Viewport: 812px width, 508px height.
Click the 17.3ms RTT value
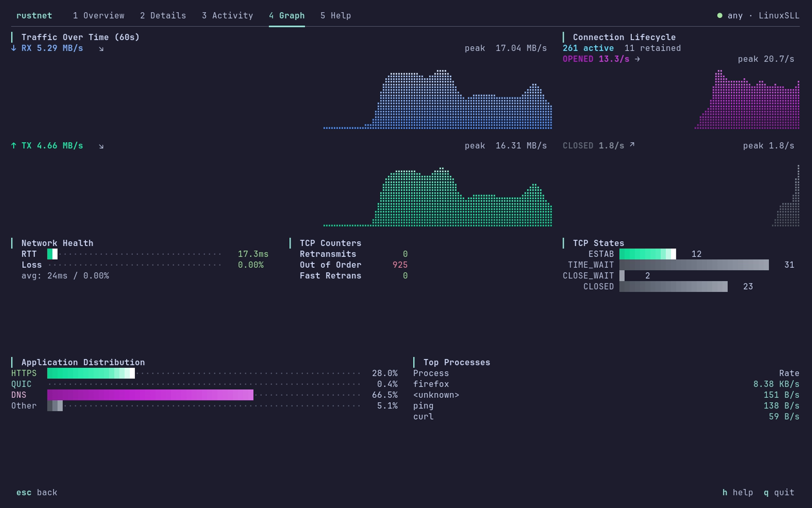click(x=253, y=254)
